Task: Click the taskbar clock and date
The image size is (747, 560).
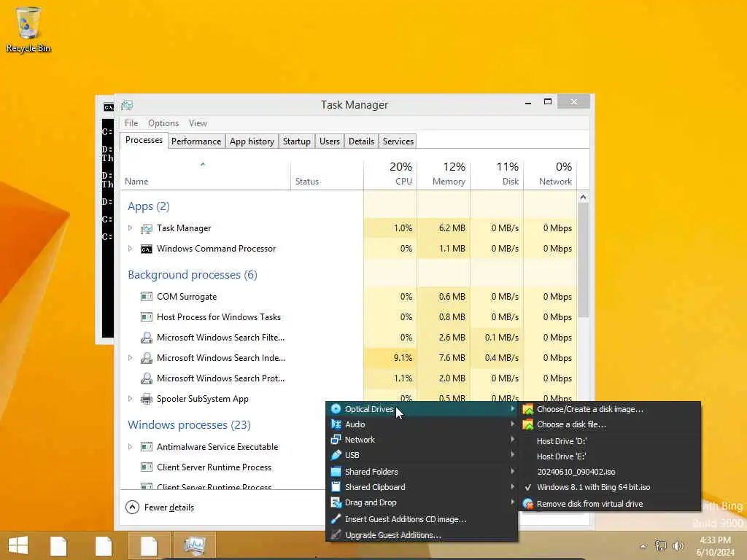Action: 715,546
